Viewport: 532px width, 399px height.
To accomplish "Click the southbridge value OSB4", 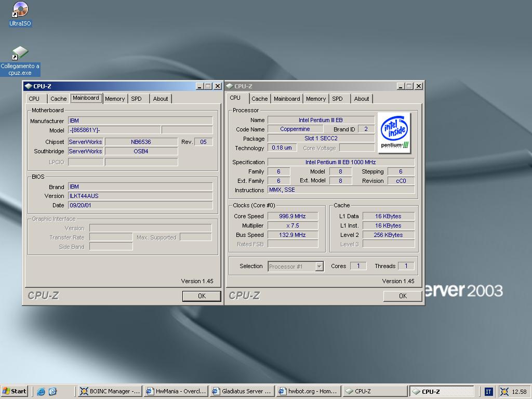I will [x=141, y=151].
